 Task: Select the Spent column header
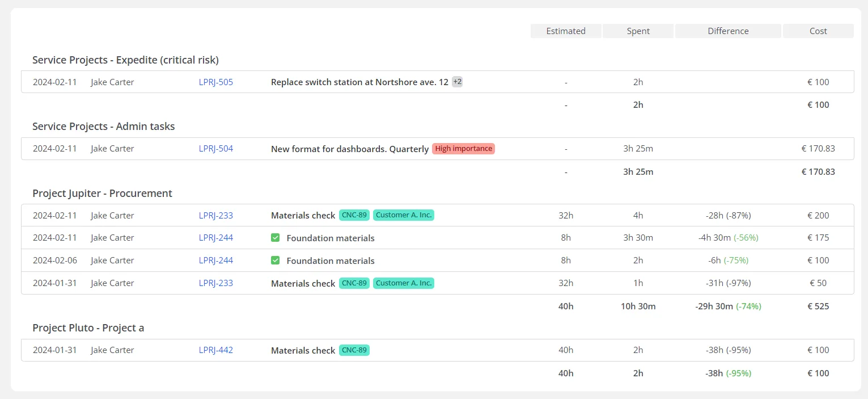click(x=638, y=31)
